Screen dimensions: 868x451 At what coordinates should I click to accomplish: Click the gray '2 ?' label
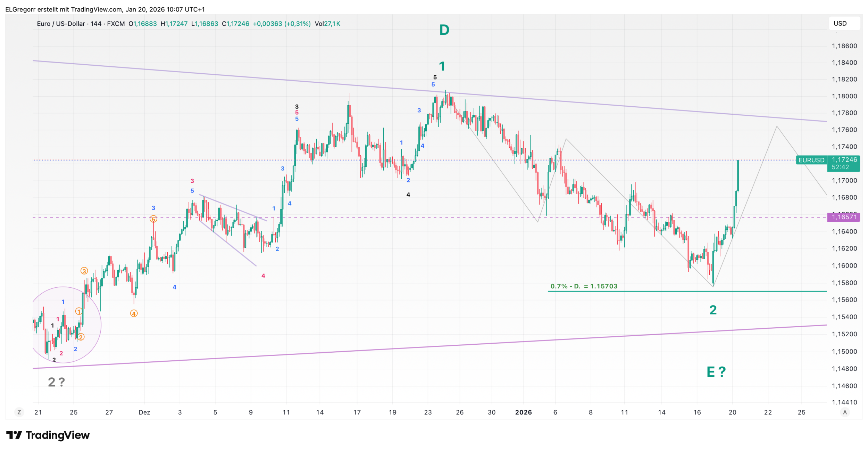pos(56,382)
